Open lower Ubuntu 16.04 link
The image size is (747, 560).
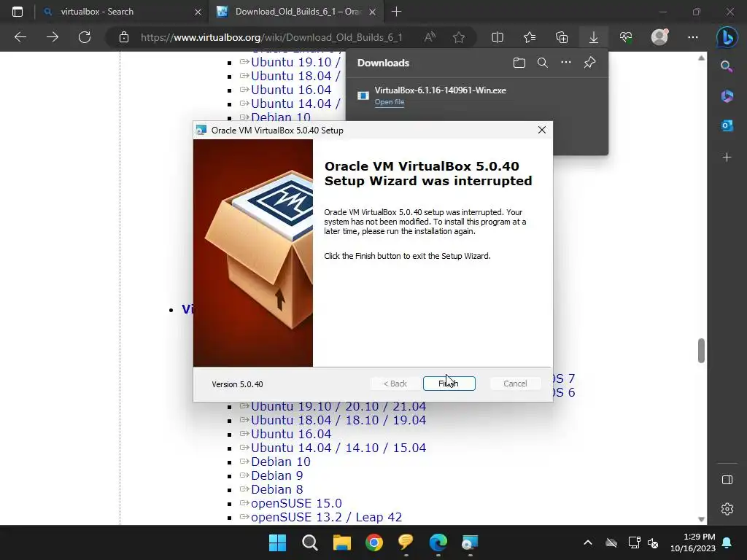click(290, 434)
